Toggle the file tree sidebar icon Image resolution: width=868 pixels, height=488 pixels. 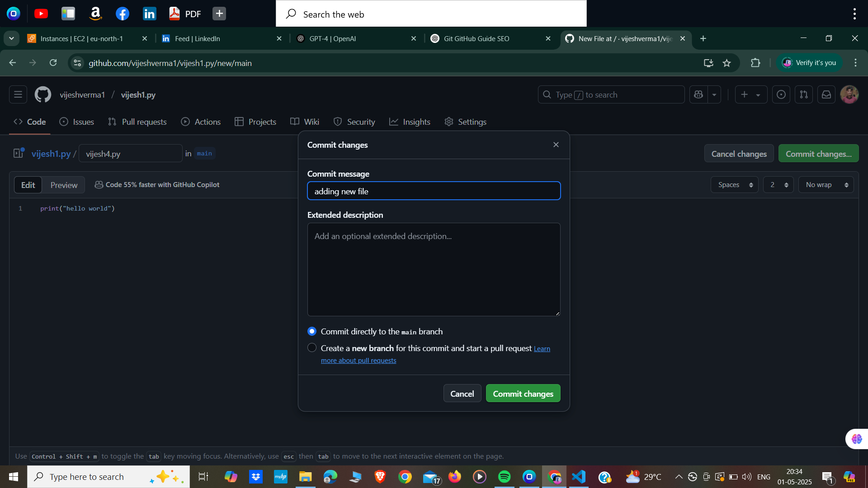(x=19, y=153)
